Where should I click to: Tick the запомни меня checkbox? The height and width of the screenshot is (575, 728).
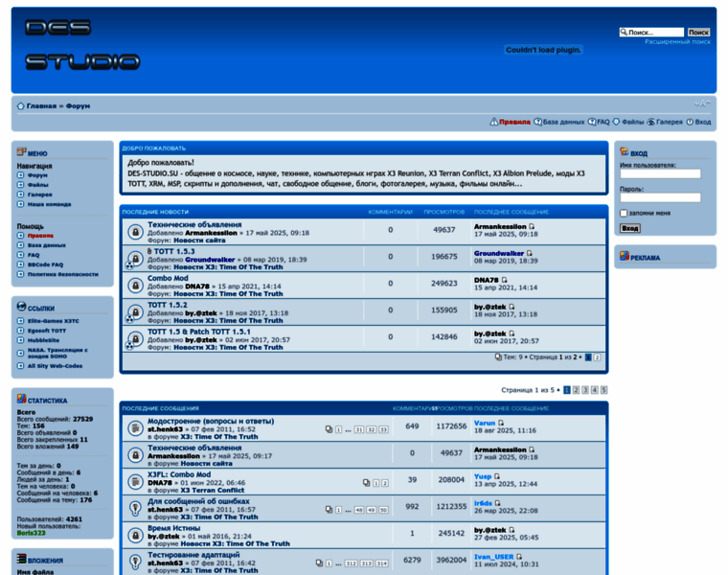click(624, 213)
